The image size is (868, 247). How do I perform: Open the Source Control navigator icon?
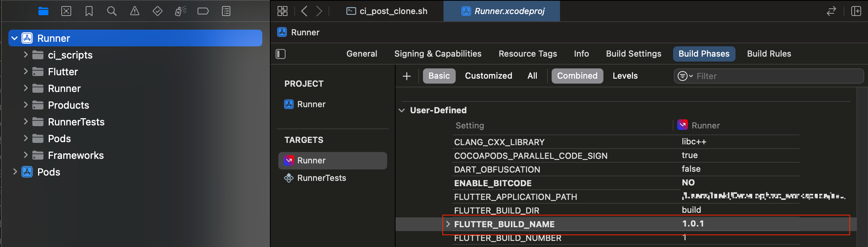[66, 11]
